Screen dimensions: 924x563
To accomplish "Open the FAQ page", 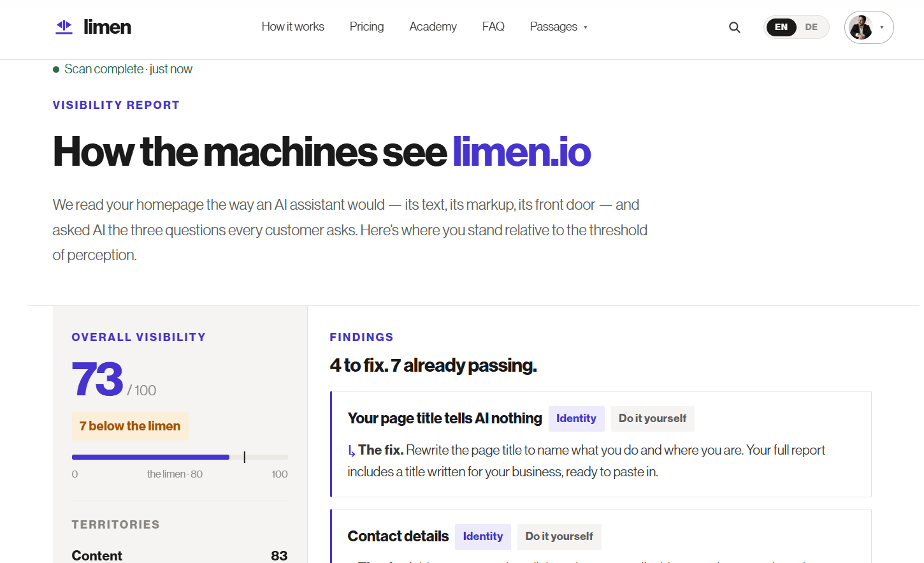I will click(x=493, y=27).
